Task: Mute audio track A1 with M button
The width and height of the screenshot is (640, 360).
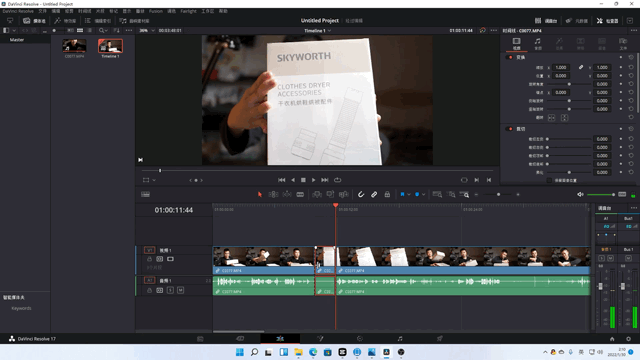Action: tap(180, 290)
